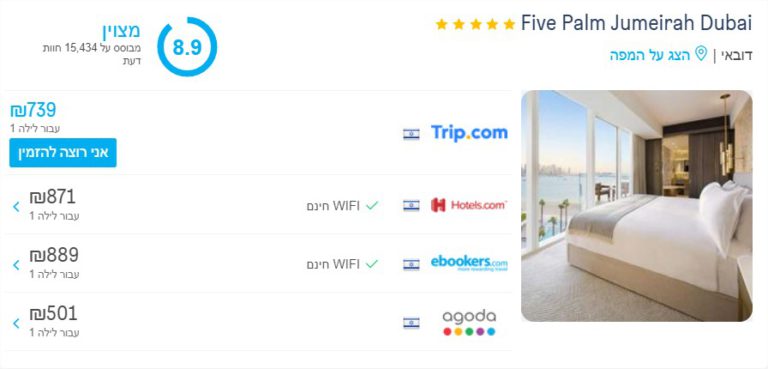Expand the ₪889 ebookers offer chevron
This screenshot has width=768, height=369.
tap(16, 265)
